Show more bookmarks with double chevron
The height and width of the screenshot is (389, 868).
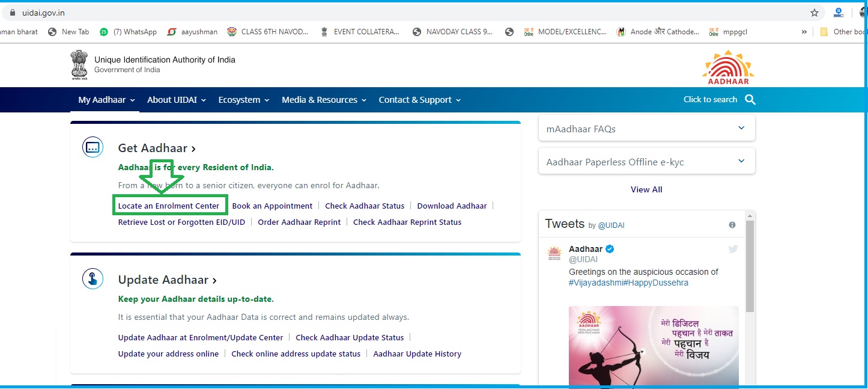(x=804, y=32)
